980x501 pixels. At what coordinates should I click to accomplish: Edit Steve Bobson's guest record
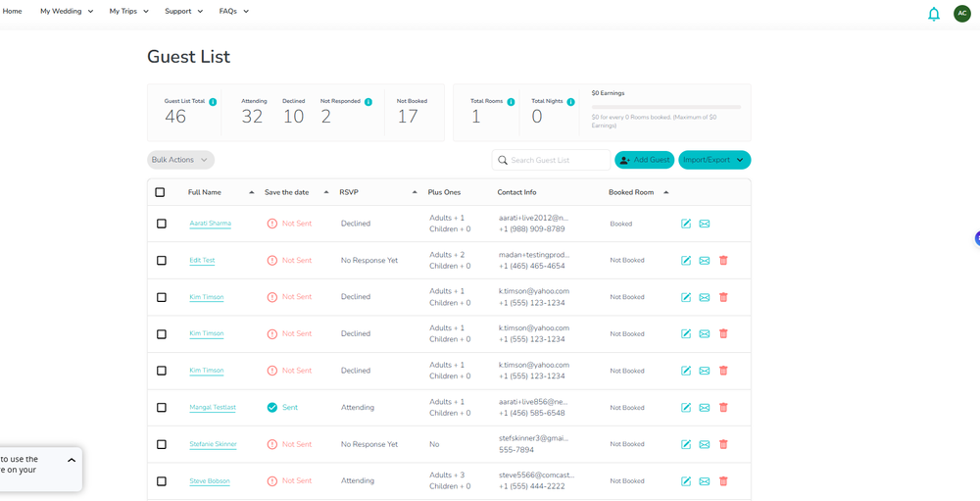pyautogui.click(x=686, y=481)
